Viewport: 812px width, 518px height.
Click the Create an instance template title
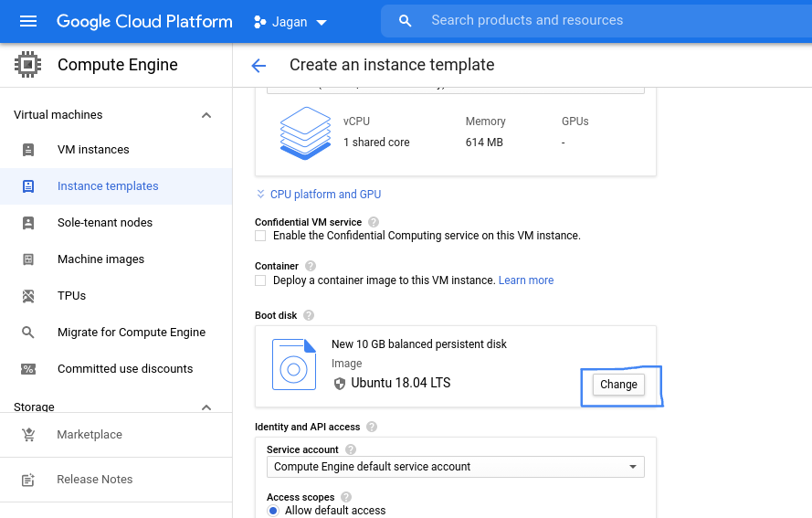(x=392, y=65)
